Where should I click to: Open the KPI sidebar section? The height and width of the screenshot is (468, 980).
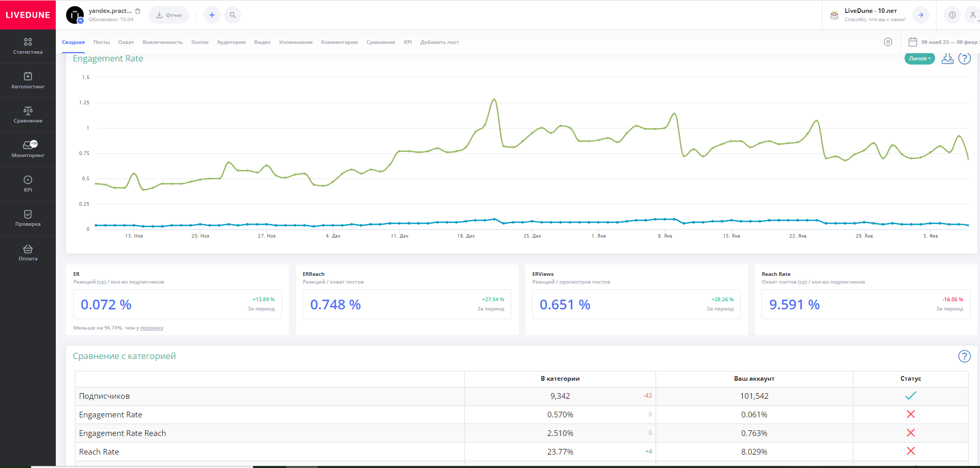coord(28,184)
